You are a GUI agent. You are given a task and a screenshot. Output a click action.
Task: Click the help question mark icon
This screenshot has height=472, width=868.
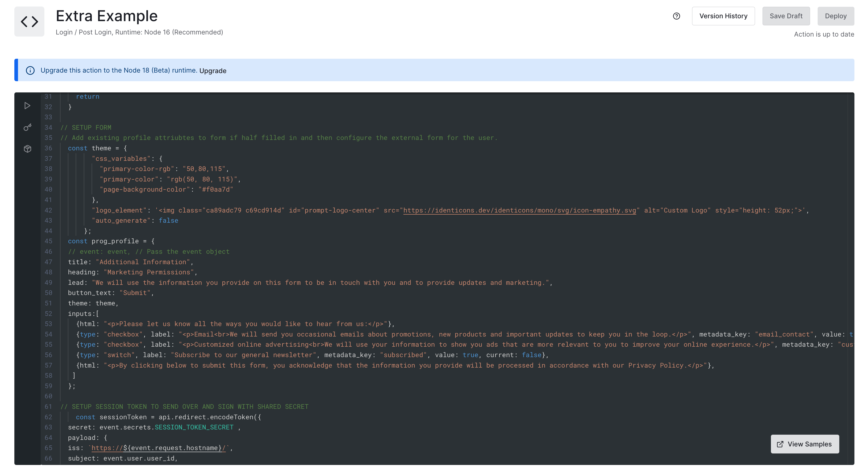click(x=676, y=16)
